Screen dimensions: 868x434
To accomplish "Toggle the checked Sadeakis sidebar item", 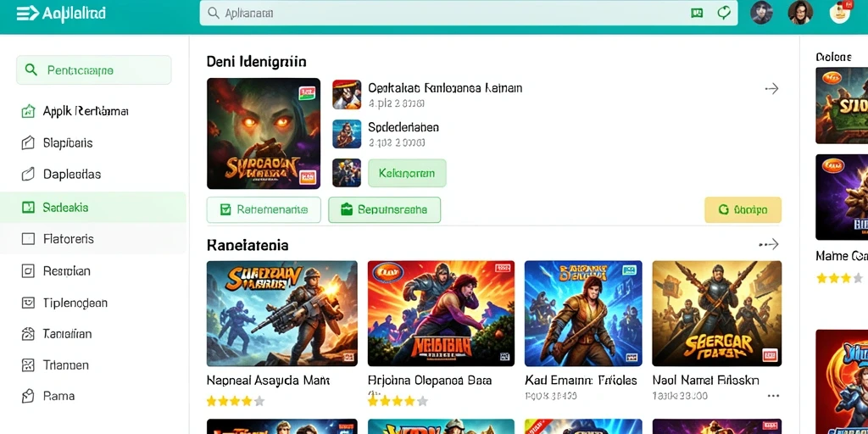I will point(93,208).
